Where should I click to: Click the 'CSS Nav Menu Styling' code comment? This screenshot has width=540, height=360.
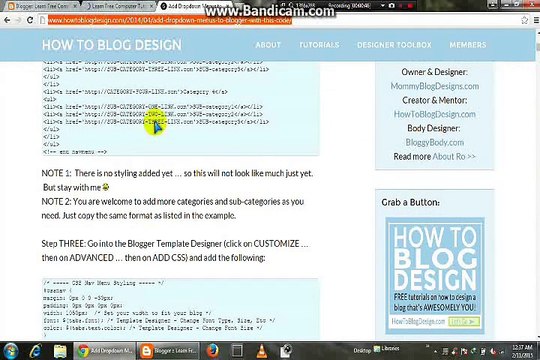104,283
